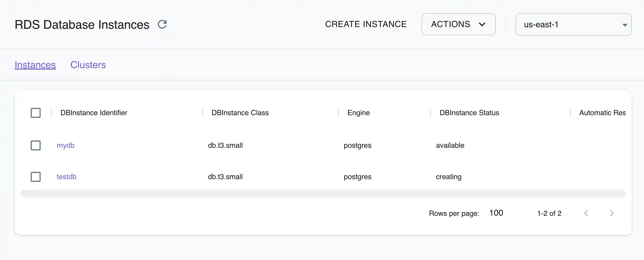Click CREATE INSTANCE
Viewport: 644px width, 260px height.
click(366, 24)
